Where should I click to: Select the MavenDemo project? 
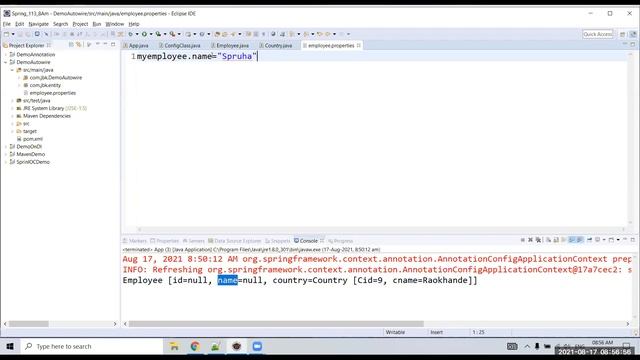point(27,154)
